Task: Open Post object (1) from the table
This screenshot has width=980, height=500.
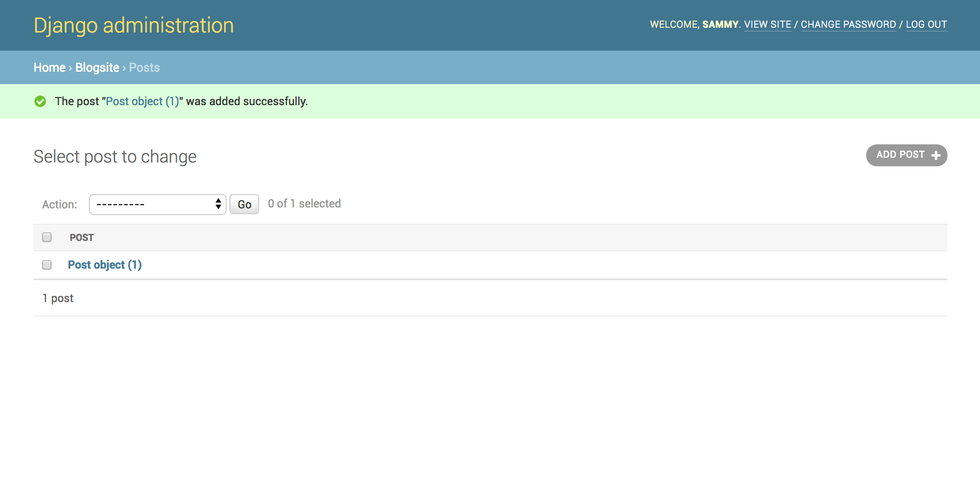Action: (x=105, y=265)
